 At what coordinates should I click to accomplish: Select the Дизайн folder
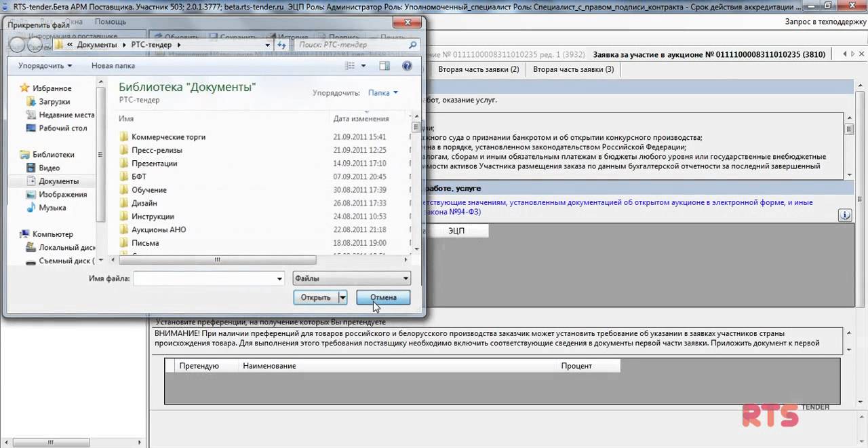[x=144, y=203]
